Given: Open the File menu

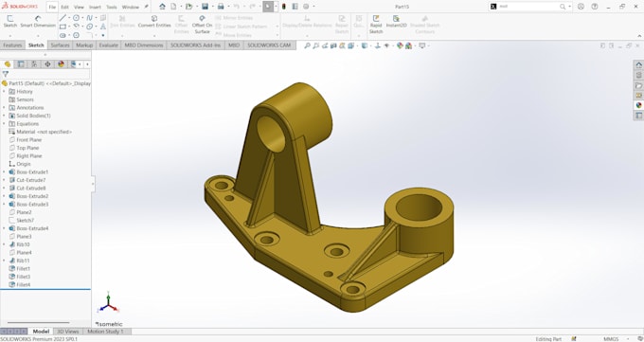Looking at the screenshot, I should pyautogui.click(x=52, y=7).
